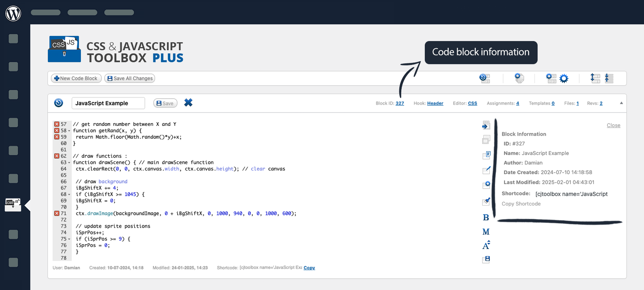Viewport: 644px width, 290px height.
Task: Click footer 'Modified: 24-01-2025, 14:23' text
Action: [x=180, y=268]
